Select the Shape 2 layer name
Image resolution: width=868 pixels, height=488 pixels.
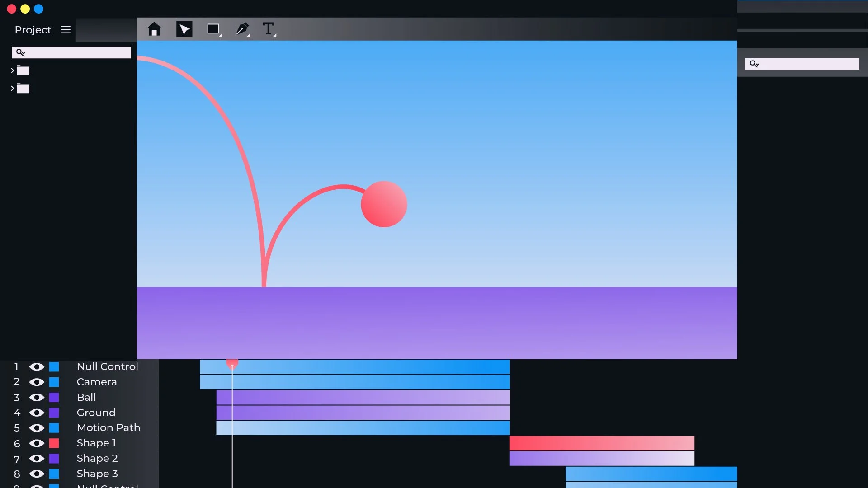pos(97,458)
